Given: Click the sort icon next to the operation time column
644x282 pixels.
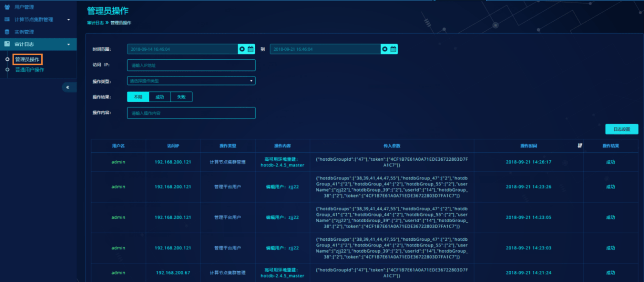Looking at the screenshot, I should tap(580, 146).
